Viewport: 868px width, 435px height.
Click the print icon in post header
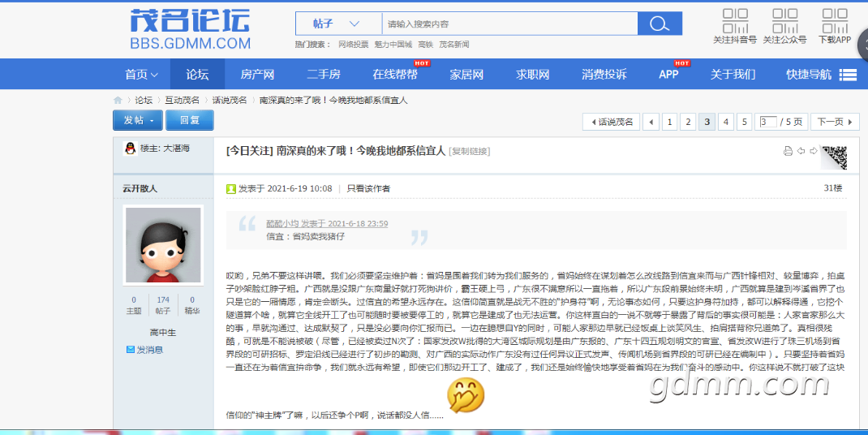(788, 151)
